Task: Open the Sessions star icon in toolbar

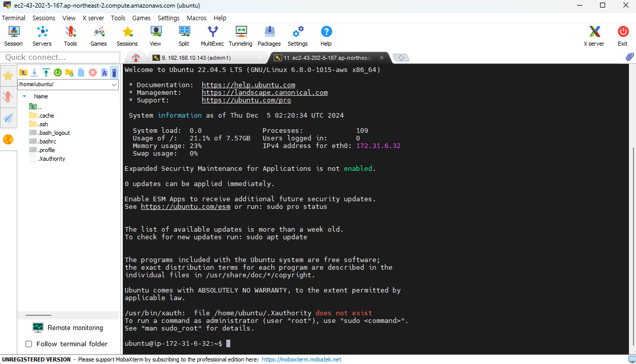Action: tap(127, 36)
